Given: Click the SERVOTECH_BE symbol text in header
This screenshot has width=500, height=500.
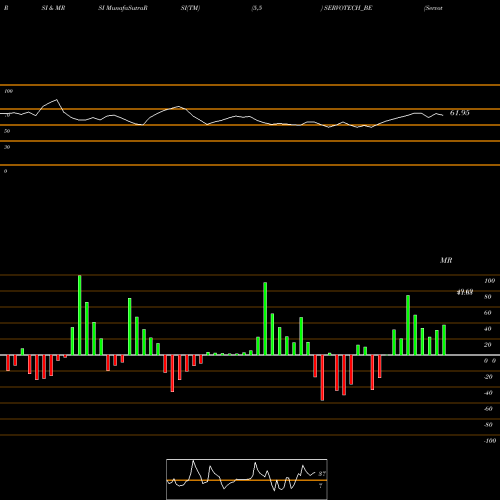Looking at the screenshot, I should pyautogui.click(x=348, y=8).
